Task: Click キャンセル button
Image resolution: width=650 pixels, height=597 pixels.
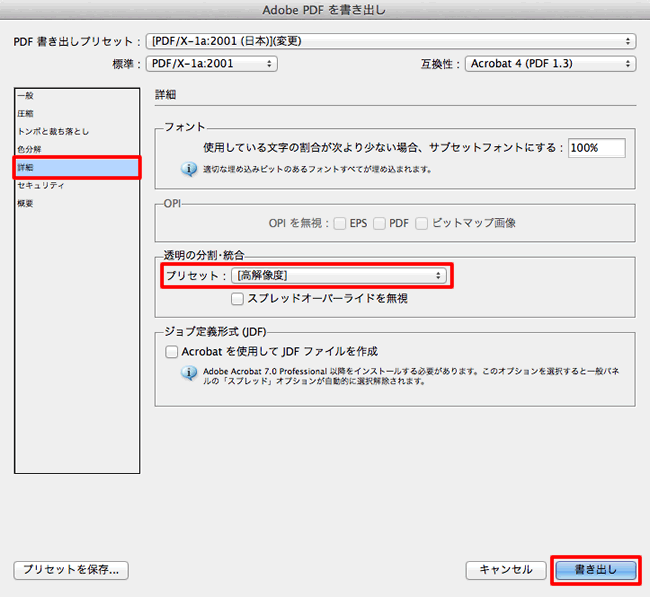Action: coord(506,570)
